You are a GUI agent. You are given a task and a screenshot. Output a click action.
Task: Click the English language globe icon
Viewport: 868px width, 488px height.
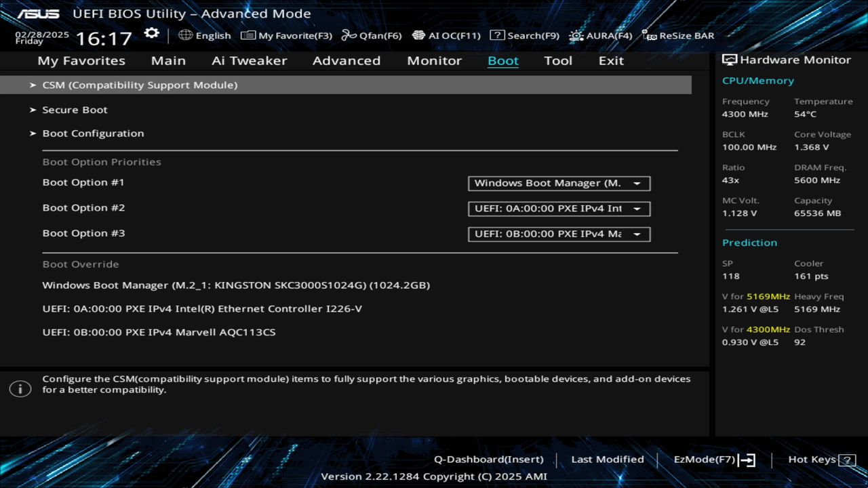(186, 35)
